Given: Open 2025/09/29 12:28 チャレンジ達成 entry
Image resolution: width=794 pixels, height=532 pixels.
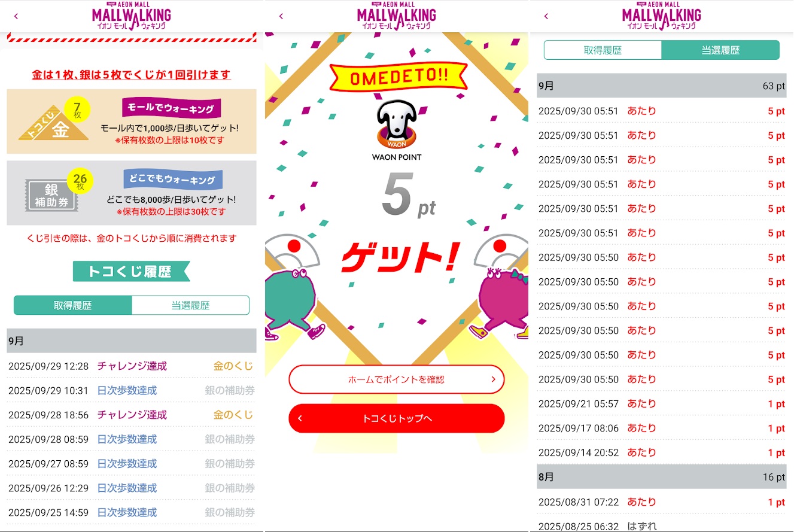Looking at the screenshot, I should tap(131, 366).
